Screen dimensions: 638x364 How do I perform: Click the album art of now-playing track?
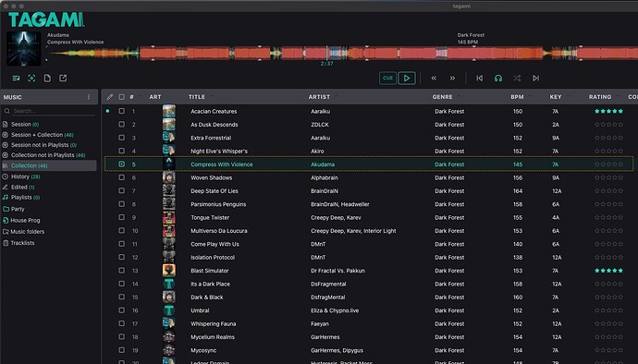tap(24, 49)
